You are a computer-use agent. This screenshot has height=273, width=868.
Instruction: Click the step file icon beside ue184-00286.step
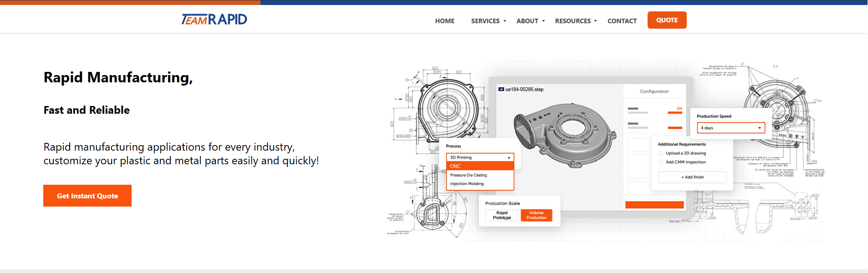click(501, 90)
